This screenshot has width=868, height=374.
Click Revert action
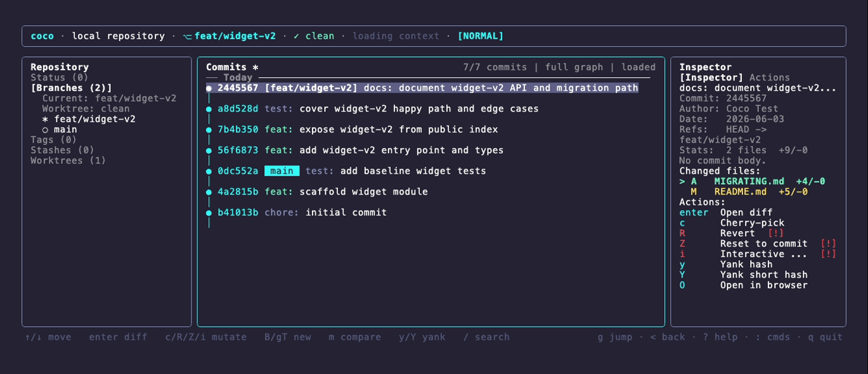(x=732, y=233)
